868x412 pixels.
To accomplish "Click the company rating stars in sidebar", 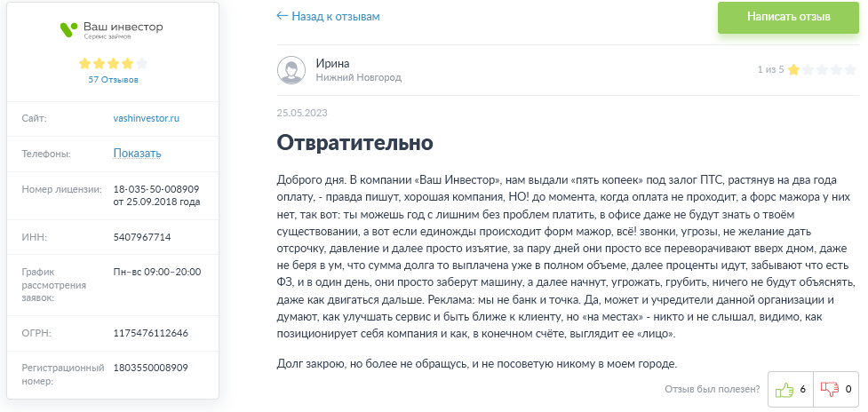I will tap(113, 64).
